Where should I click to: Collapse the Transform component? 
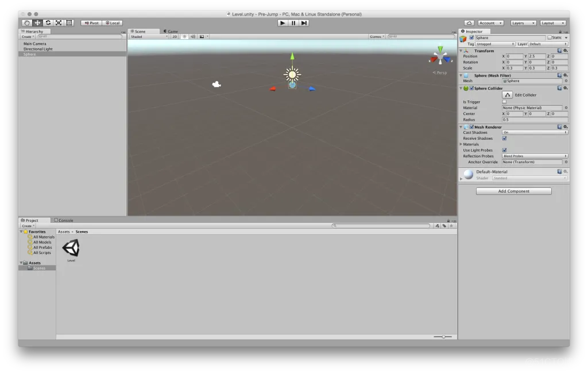pos(461,51)
